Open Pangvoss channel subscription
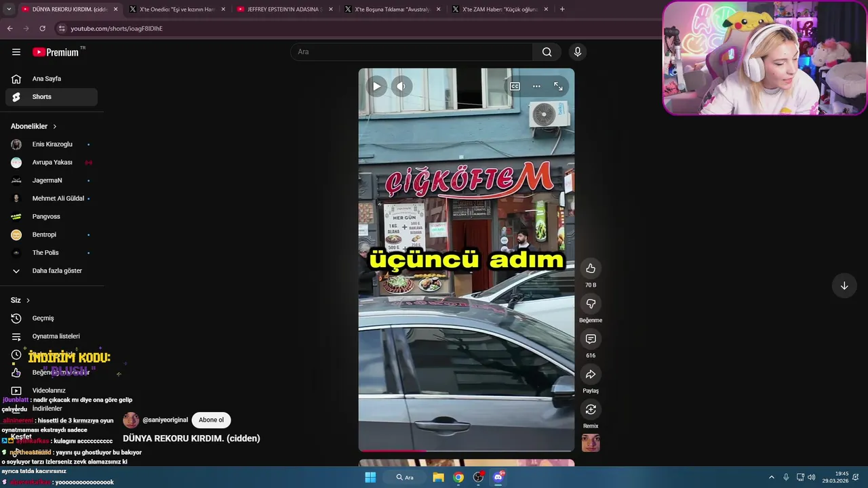Viewport: 868px width, 488px height. click(x=52, y=217)
